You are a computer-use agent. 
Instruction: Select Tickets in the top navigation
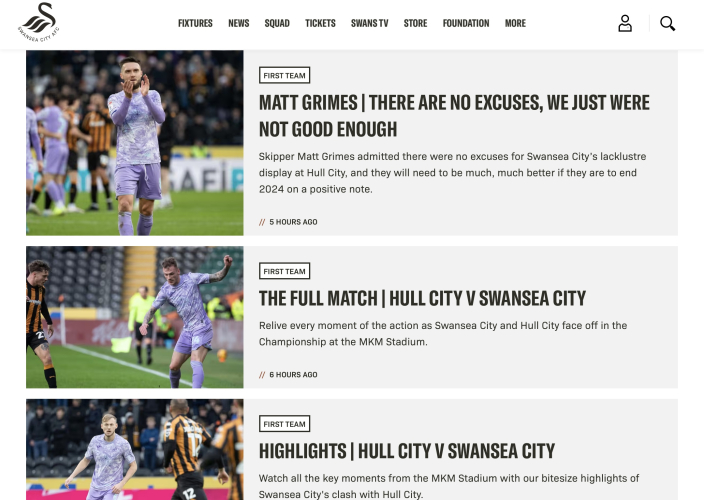320,23
